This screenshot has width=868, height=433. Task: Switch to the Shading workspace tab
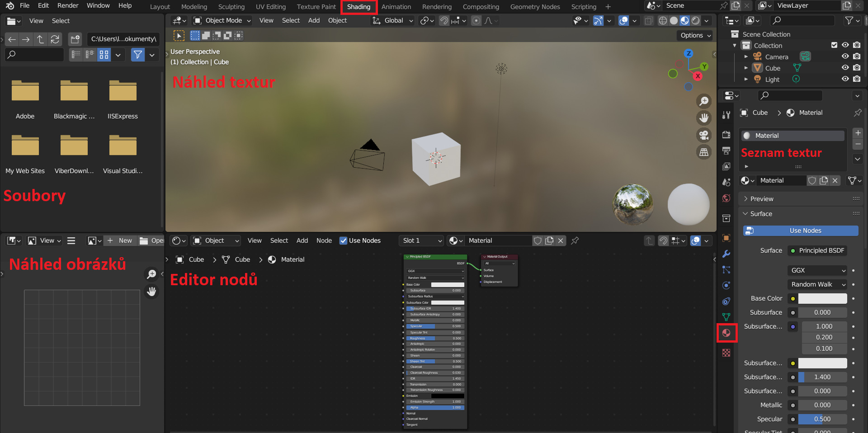click(x=359, y=7)
